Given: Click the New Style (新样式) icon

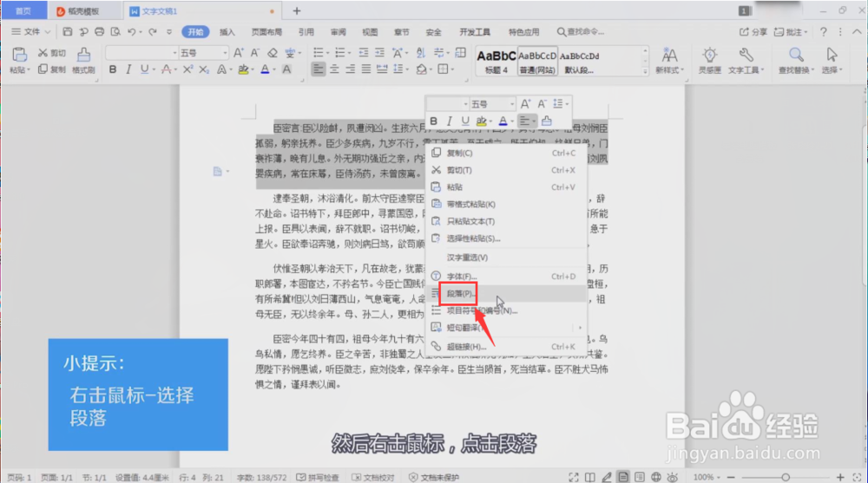Looking at the screenshot, I should 669,61.
